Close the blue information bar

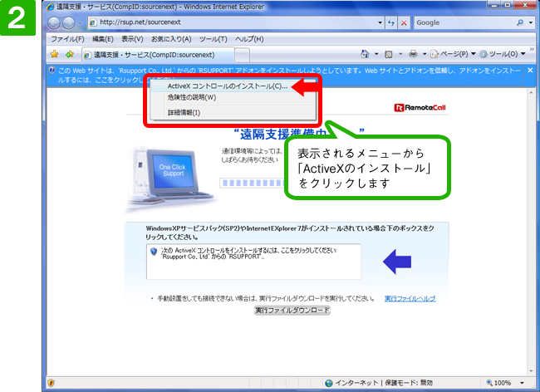point(530,71)
